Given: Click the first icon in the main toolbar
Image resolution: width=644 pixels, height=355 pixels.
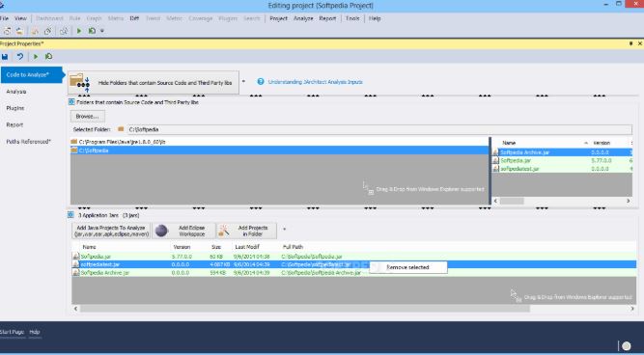Looking at the screenshot, I should 7,31.
